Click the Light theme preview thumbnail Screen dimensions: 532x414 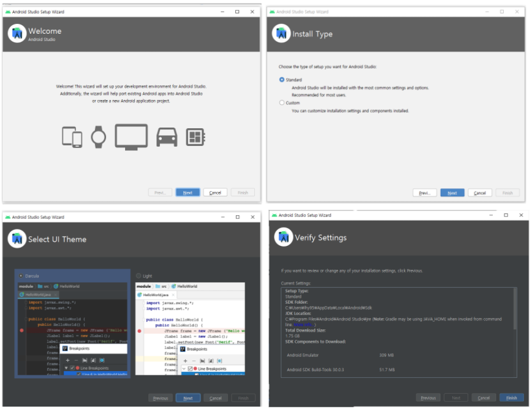[190, 329]
